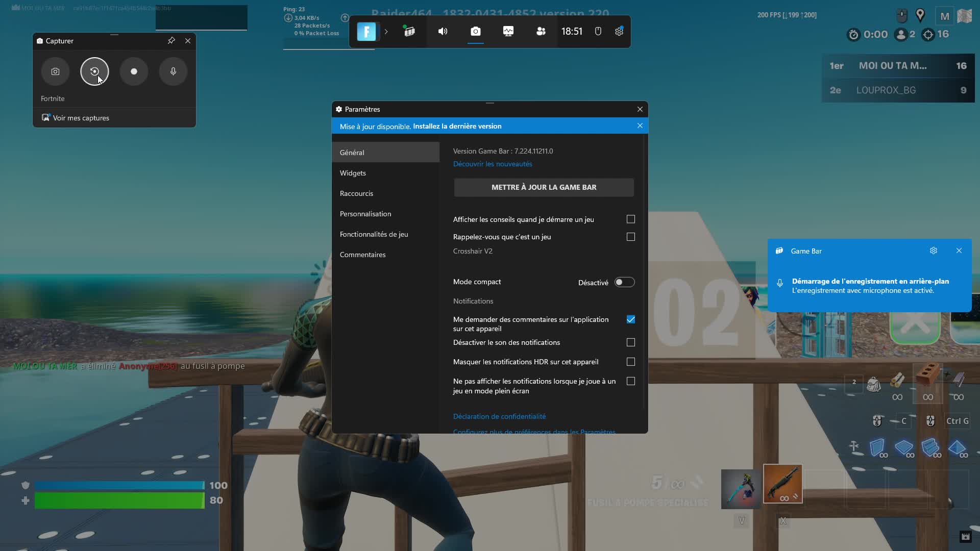Viewport: 980px width, 551px height.
Task: Open Déclaration de confidentialité link
Action: [499, 416]
